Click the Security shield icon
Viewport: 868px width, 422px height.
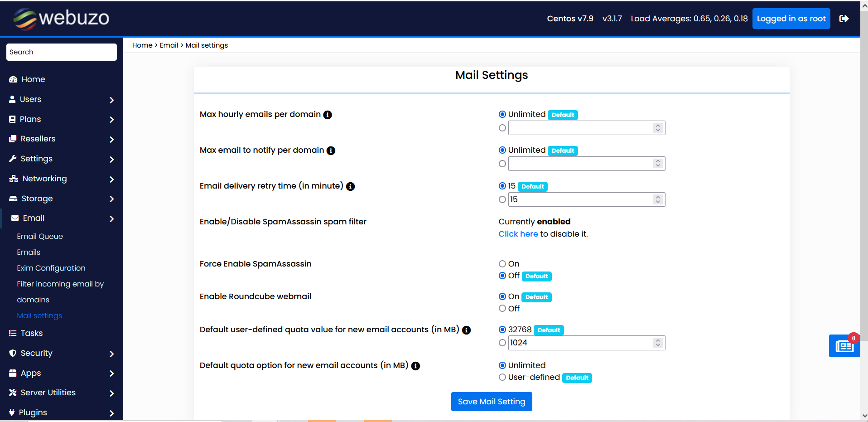(13, 353)
